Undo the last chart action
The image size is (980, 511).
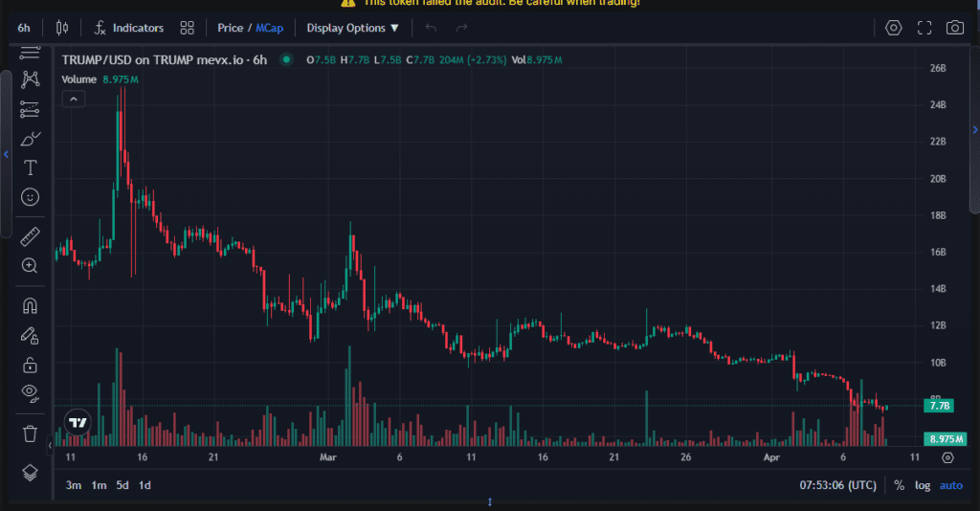click(x=431, y=28)
